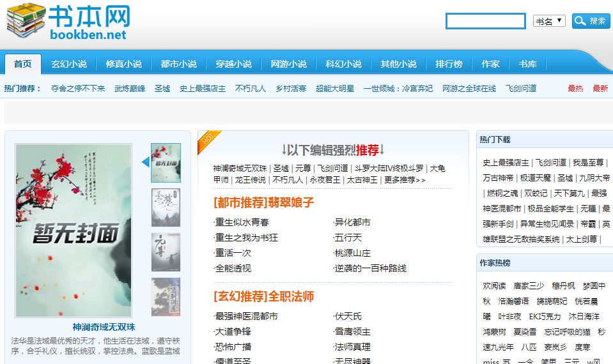Open the novel 伏天氏
Viewport: 613px width, 364px height.
tap(348, 316)
